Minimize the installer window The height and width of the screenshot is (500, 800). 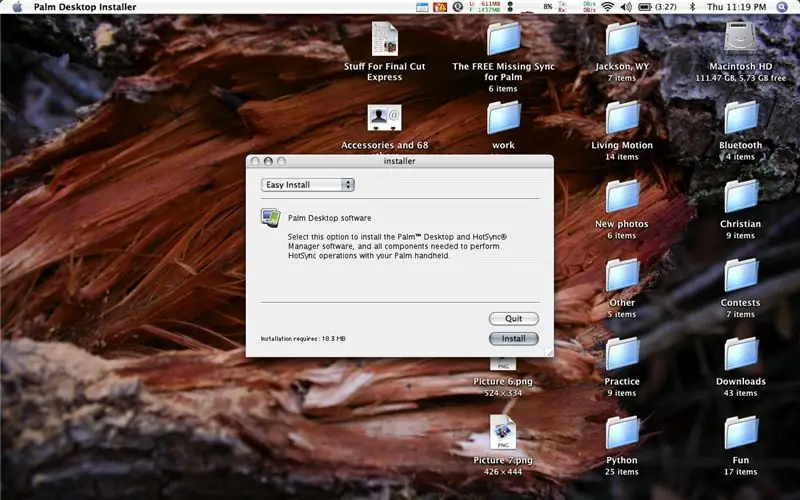click(268, 161)
